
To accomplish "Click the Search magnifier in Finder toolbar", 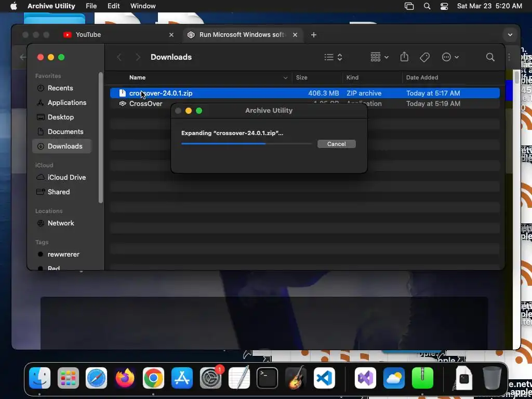I will tap(490, 57).
